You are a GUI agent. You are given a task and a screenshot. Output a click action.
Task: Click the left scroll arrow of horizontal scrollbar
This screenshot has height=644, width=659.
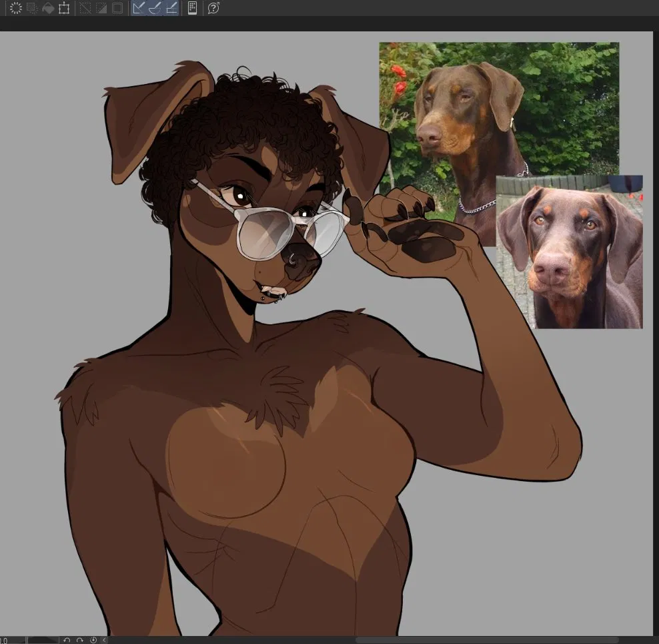tap(105, 640)
